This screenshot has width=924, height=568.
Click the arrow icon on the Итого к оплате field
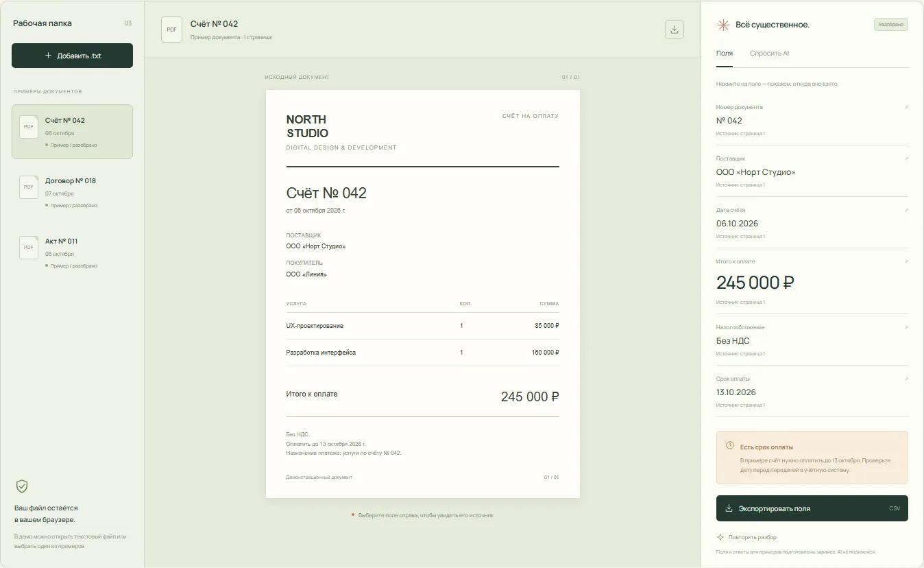click(x=905, y=261)
